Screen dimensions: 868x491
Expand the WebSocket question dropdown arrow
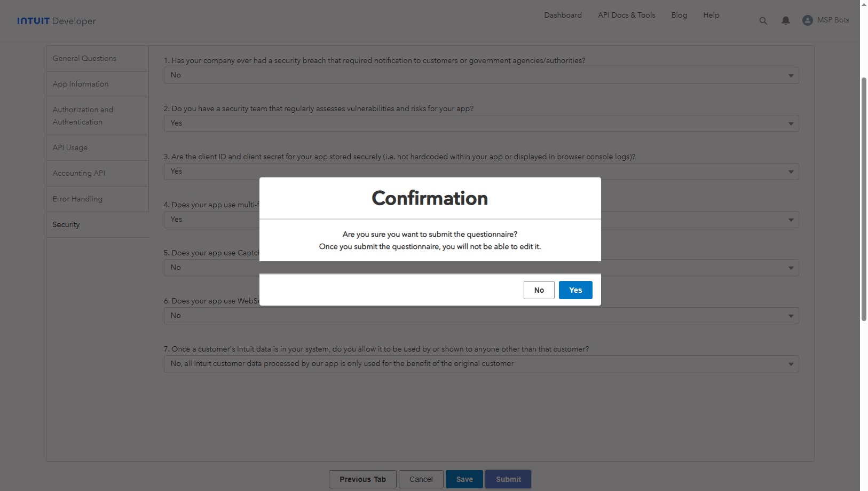click(x=791, y=316)
